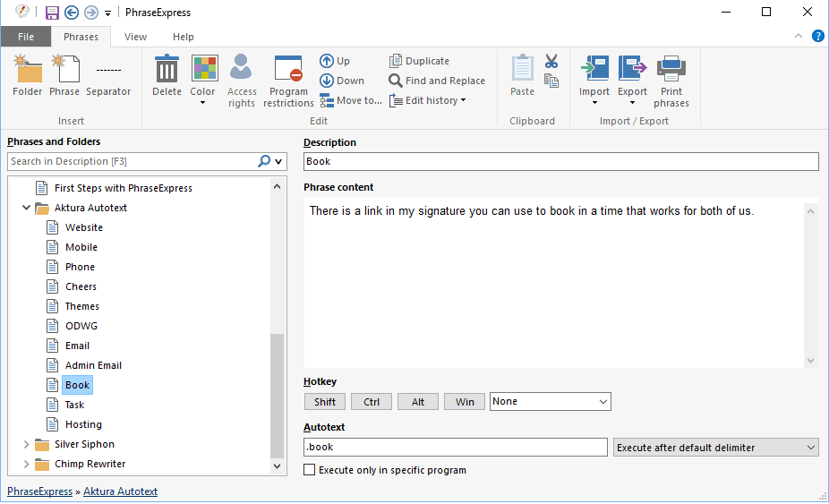Insert a Separator line
Screen dimensions: 829x504
[108, 75]
